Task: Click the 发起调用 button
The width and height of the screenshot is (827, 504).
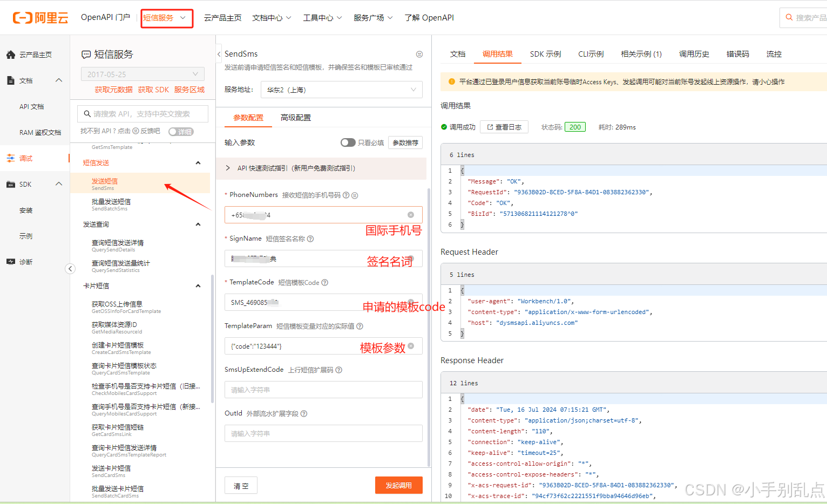Action: click(x=398, y=485)
